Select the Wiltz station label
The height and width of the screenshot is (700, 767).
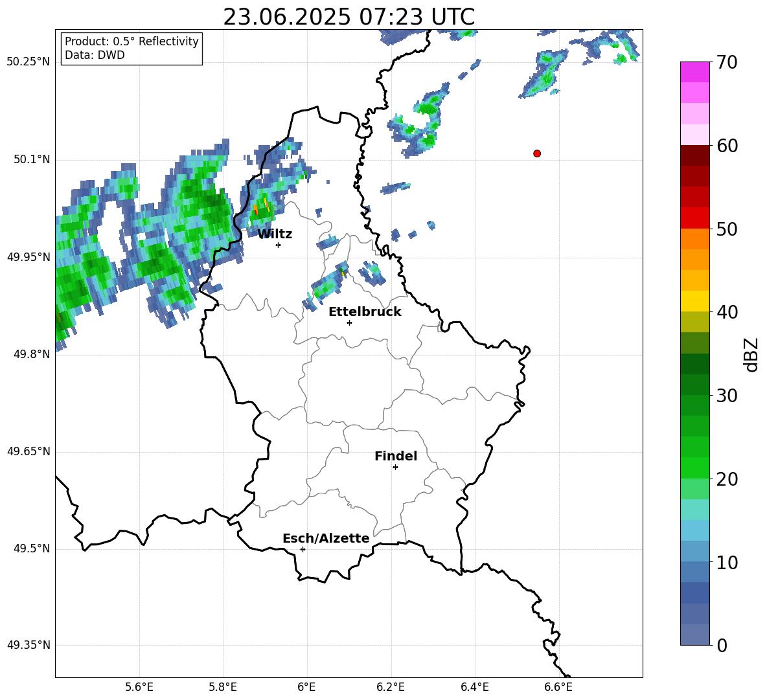coord(275,234)
